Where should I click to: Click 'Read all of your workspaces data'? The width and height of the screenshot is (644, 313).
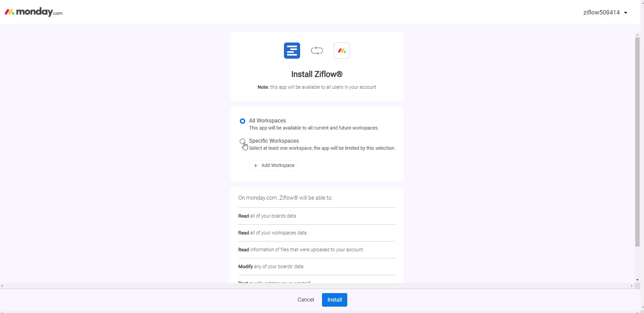click(x=272, y=233)
